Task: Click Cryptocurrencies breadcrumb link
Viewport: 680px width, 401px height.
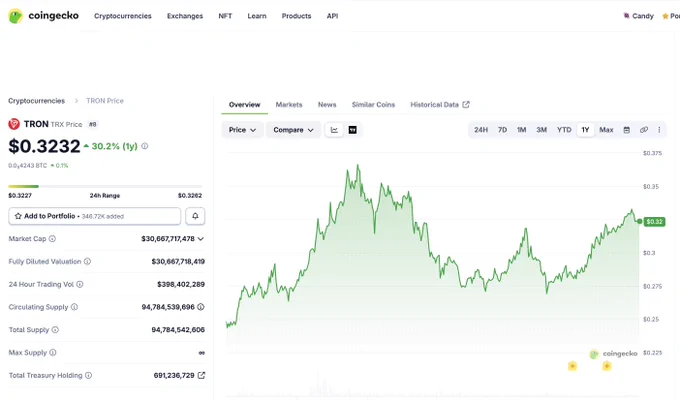Action: pyautogui.click(x=36, y=101)
